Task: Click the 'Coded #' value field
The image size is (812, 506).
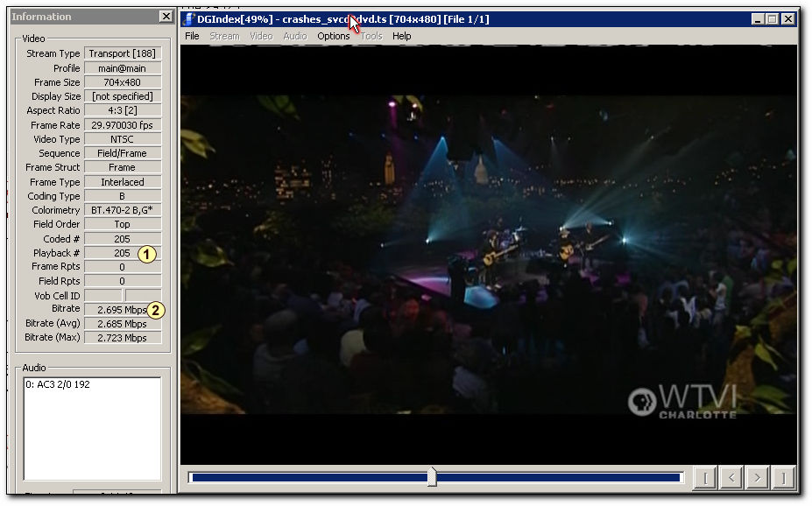Action: 123,239
